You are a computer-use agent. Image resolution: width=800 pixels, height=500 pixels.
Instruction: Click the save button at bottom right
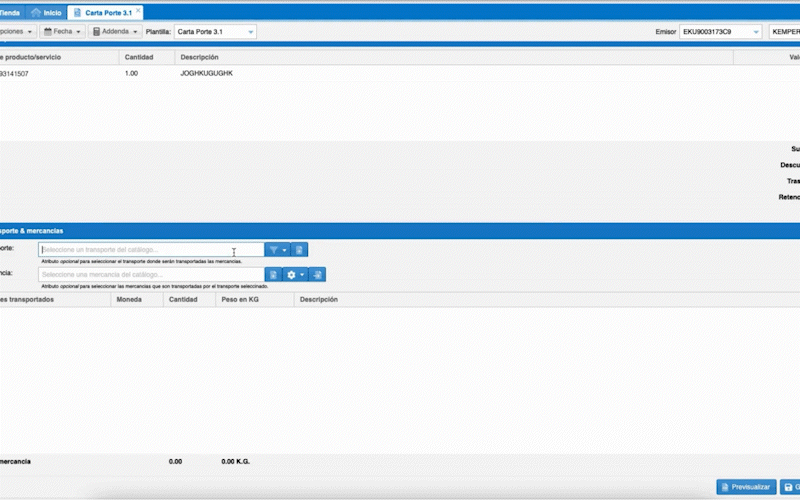790,487
